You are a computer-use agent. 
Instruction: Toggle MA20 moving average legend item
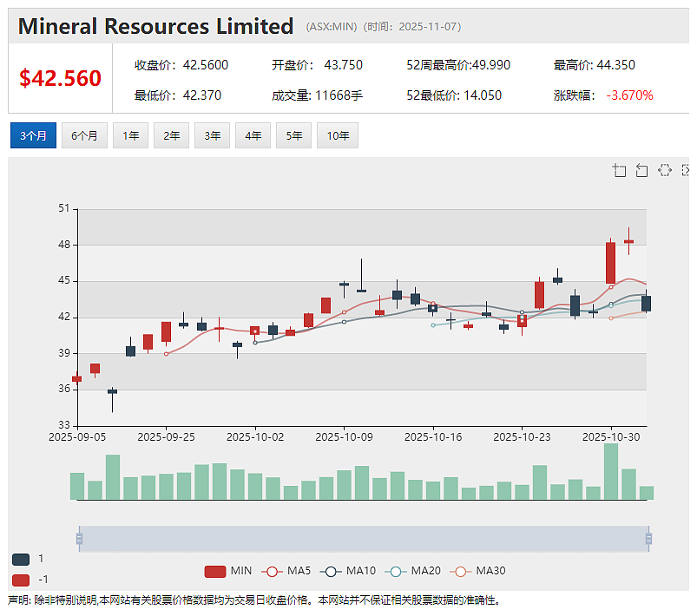click(x=412, y=571)
